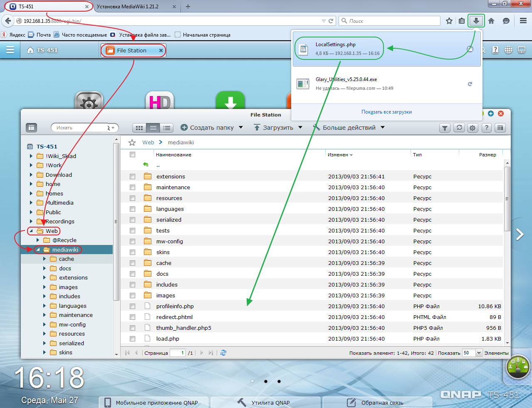Open the QTS main menu hamburger icon
532x408 pixels.
10,50
